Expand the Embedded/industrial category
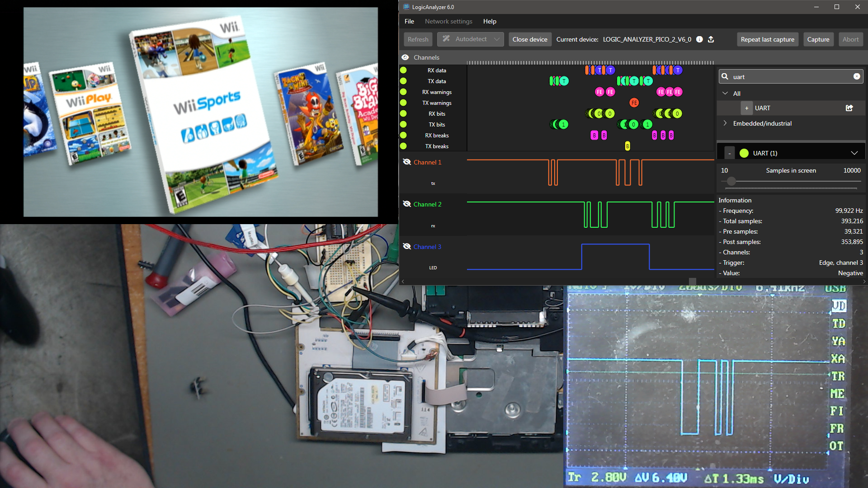868x488 pixels. [725, 123]
